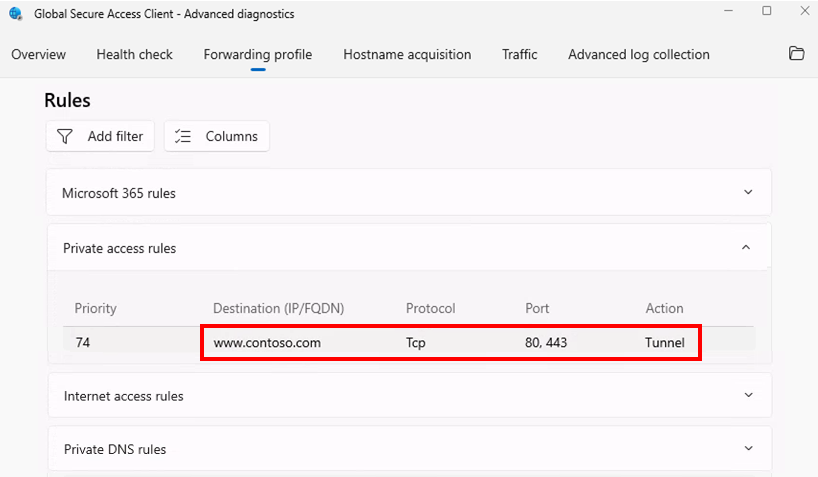Select the www.contoso.com rule row
818x477 pixels.
pyautogui.click(x=266, y=342)
